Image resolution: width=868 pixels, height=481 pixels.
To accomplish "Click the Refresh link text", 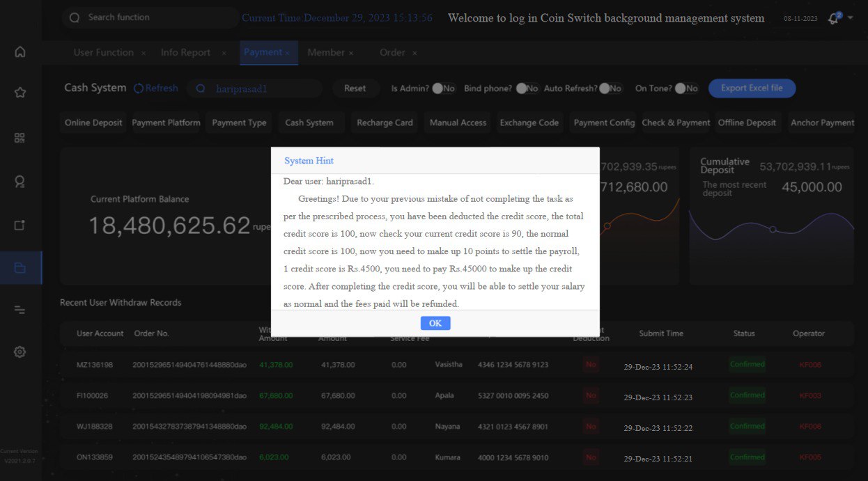I will (x=162, y=88).
